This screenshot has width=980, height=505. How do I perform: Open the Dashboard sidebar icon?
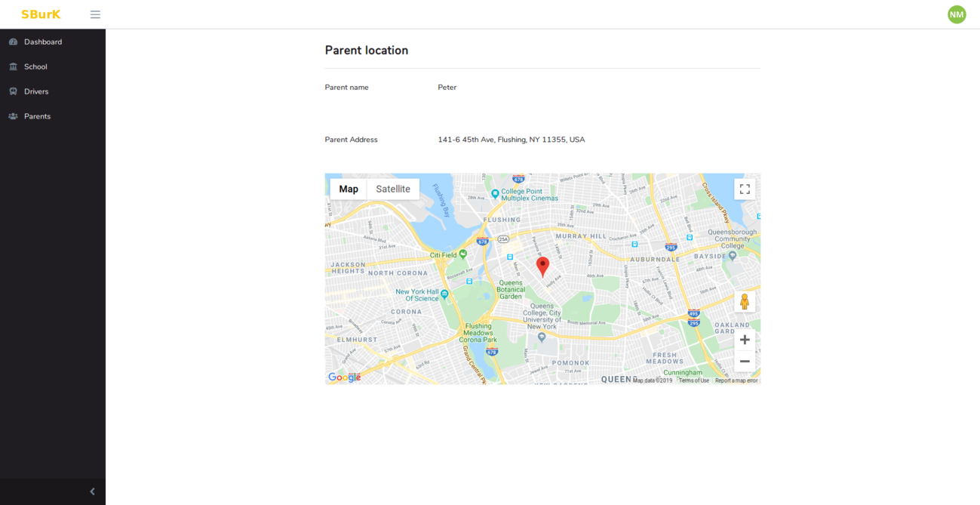[13, 42]
